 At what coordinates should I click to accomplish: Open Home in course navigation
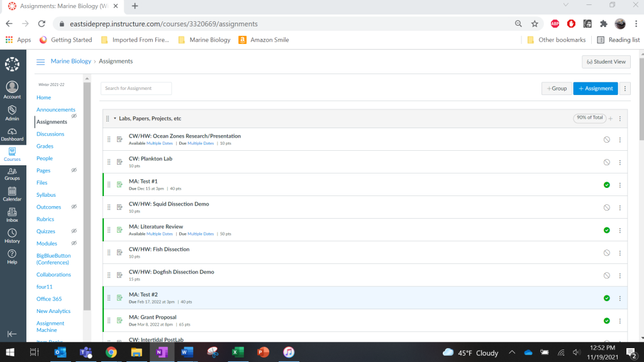coord(43,97)
